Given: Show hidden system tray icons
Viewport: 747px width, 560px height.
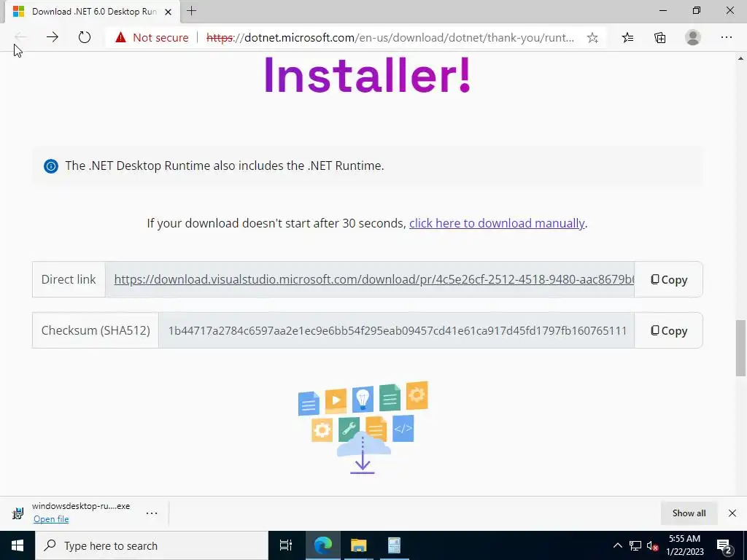Looking at the screenshot, I should pos(617,545).
